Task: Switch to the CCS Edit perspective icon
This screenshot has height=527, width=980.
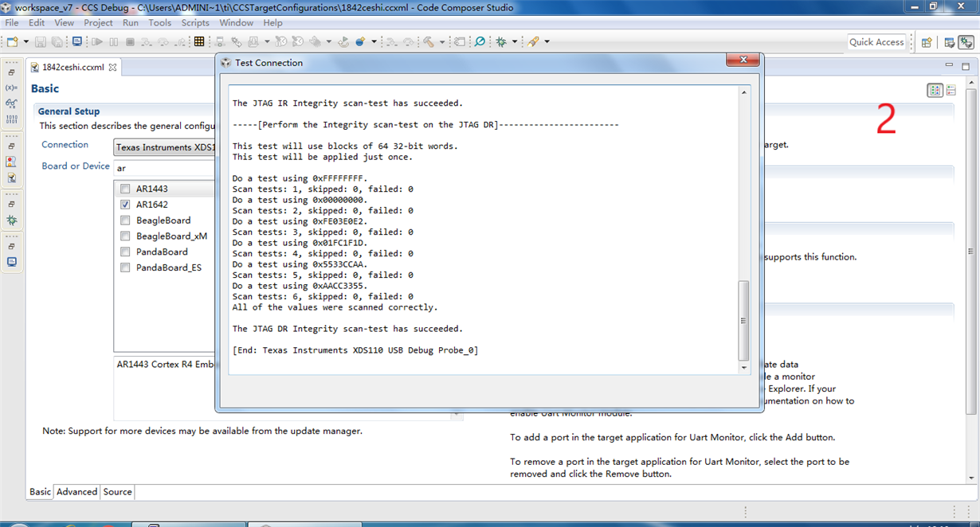Action: [951, 42]
